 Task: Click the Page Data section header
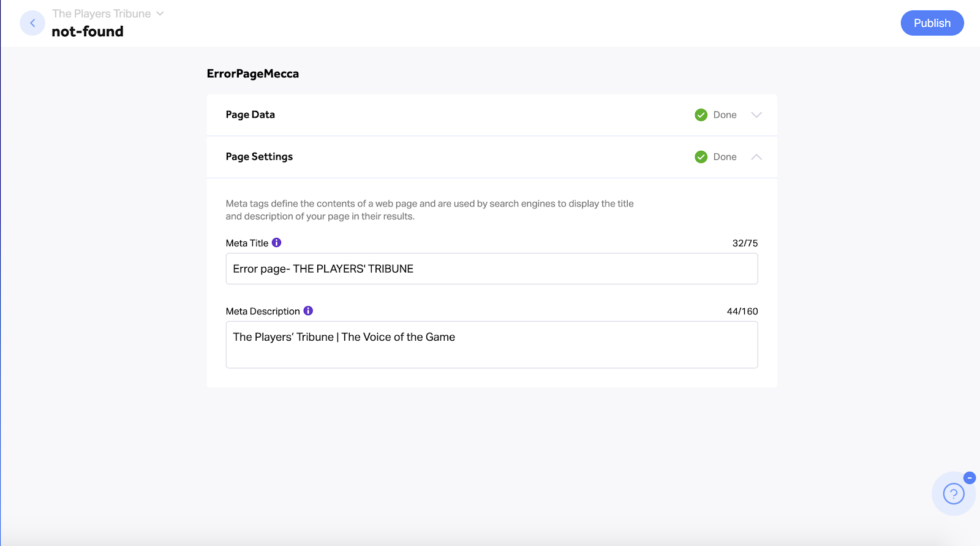tap(492, 115)
